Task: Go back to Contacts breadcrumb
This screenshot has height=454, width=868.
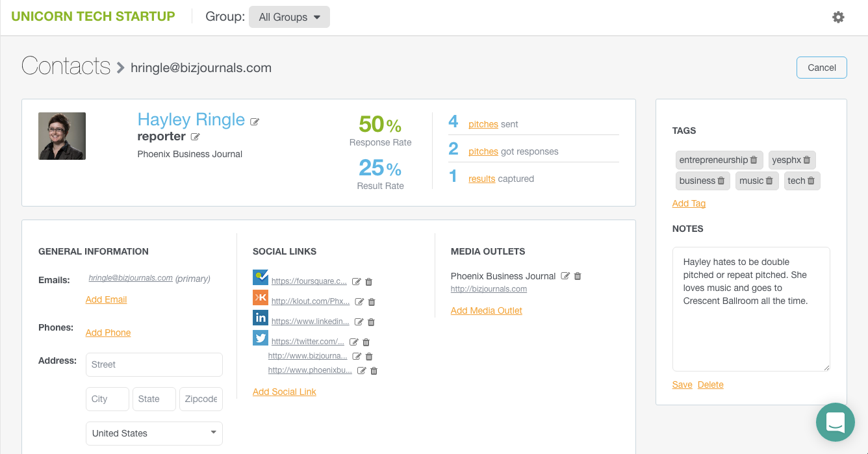Action: [x=66, y=66]
